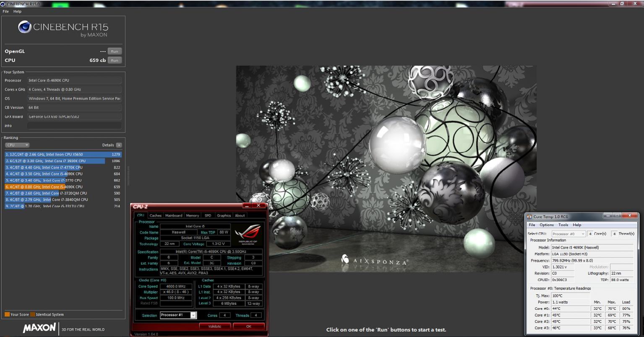Select ranking row 4C/4T @ 3.50 GHz i5-4690K
Viewport: 644px width, 337px height.
63,174
